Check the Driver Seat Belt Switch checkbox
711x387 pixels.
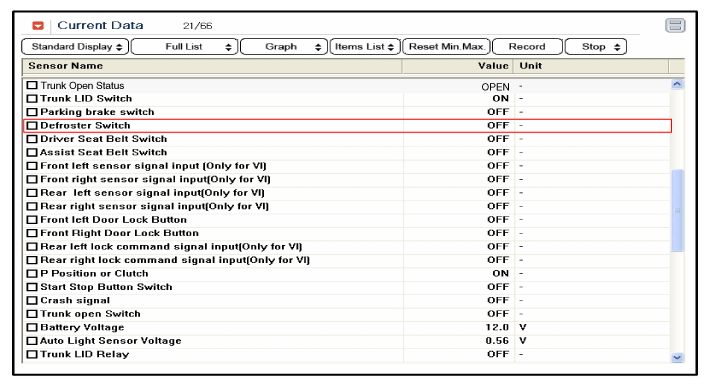pyautogui.click(x=32, y=139)
